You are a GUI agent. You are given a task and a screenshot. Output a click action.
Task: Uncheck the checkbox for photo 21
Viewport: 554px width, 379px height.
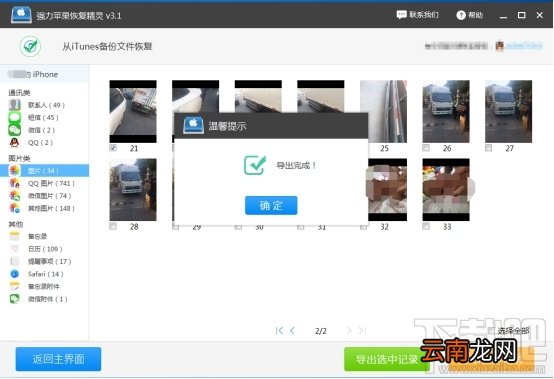pyautogui.click(x=113, y=148)
